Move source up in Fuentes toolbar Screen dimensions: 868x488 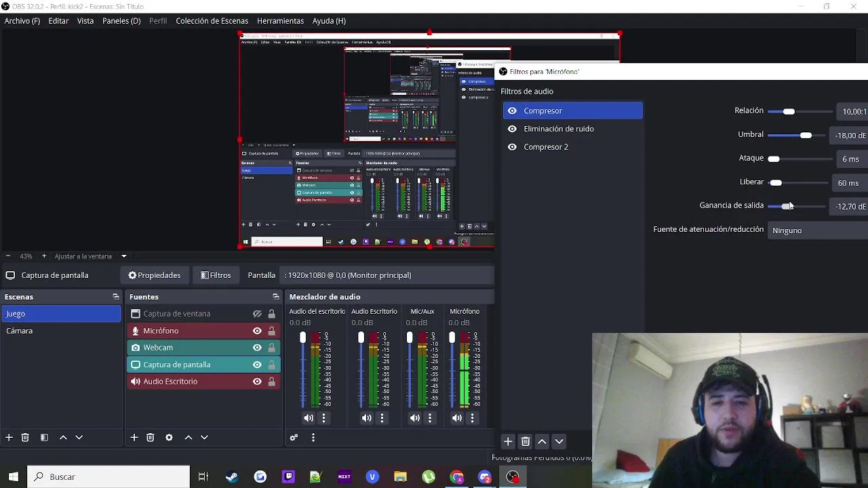189,438
